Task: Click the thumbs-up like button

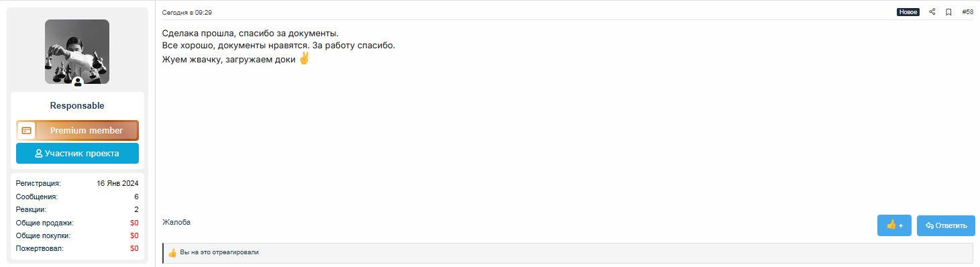Action: pyautogui.click(x=894, y=225)
